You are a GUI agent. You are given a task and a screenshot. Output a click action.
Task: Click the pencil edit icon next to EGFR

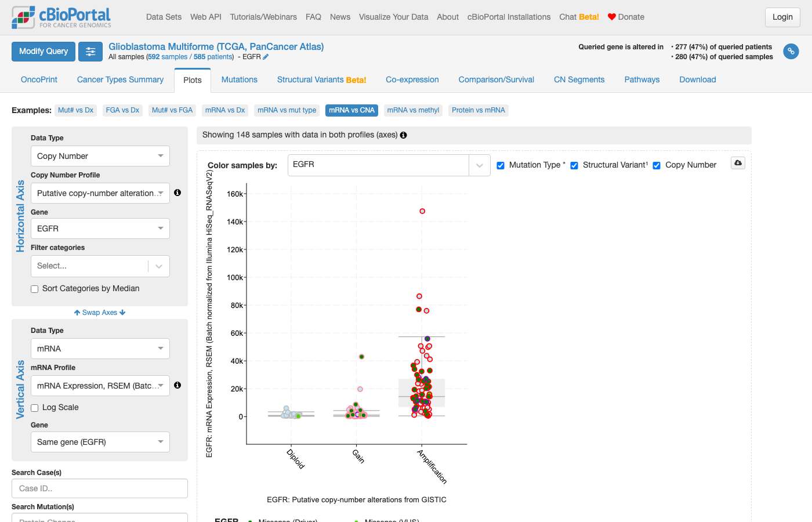pos(266,57)
